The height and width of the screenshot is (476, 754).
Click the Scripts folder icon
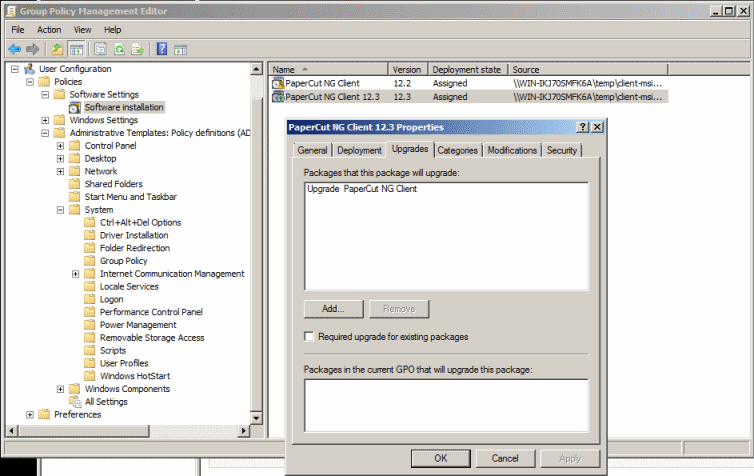pos(89,351)
